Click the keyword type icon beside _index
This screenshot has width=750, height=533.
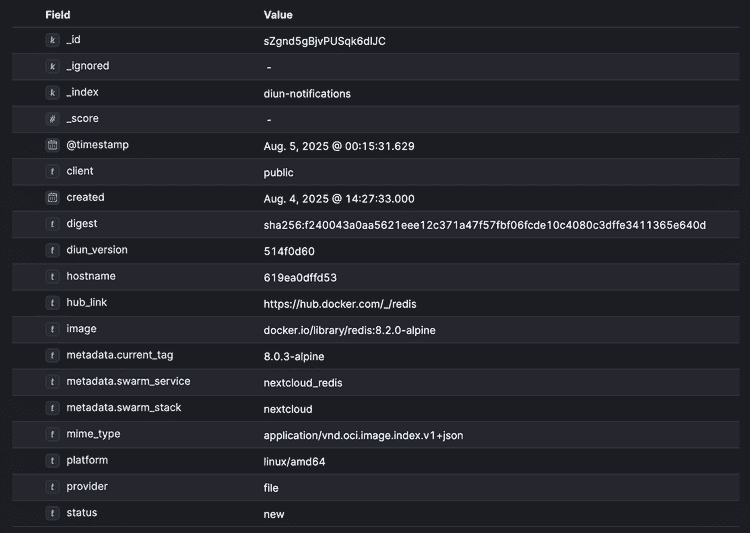[x=52, y=92]
